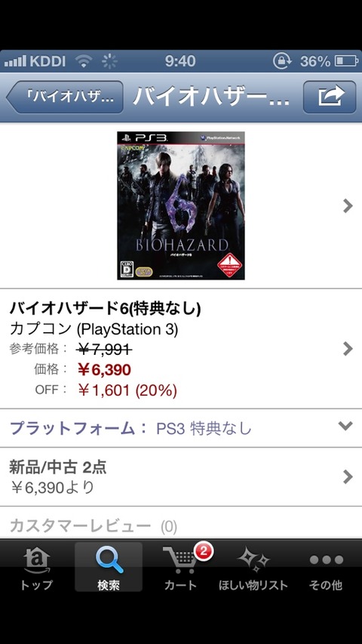This screenshot has height=644, width=362.
Task: Open ほしい物リスト wish list tab
Action: click(253, 569)
